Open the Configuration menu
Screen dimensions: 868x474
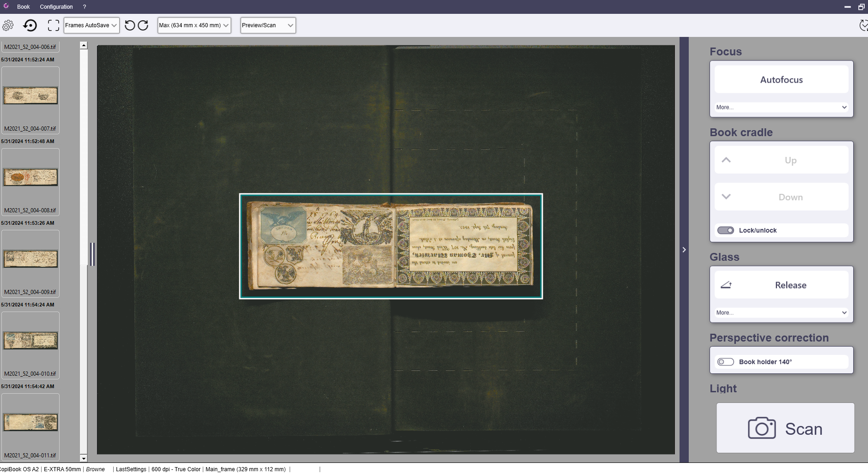56,7
